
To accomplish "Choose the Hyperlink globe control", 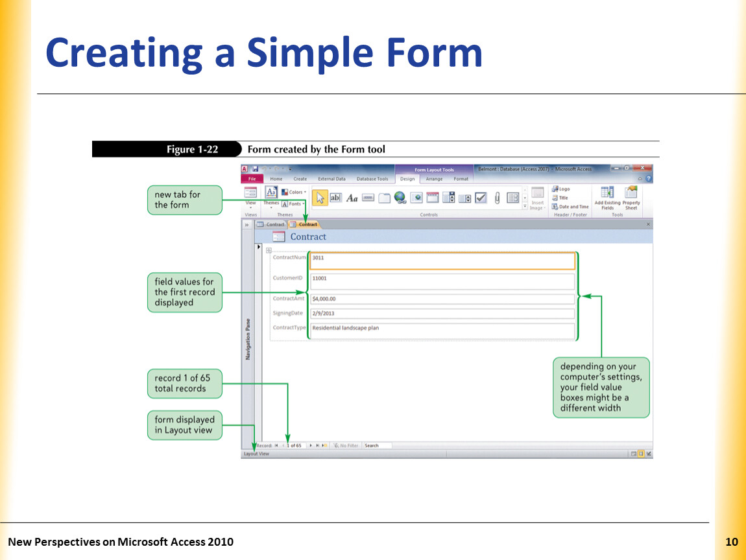I will 400,198.
